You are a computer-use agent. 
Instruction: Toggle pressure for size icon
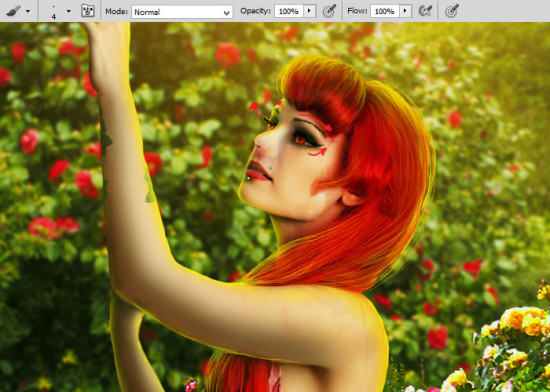coord(452,11)
